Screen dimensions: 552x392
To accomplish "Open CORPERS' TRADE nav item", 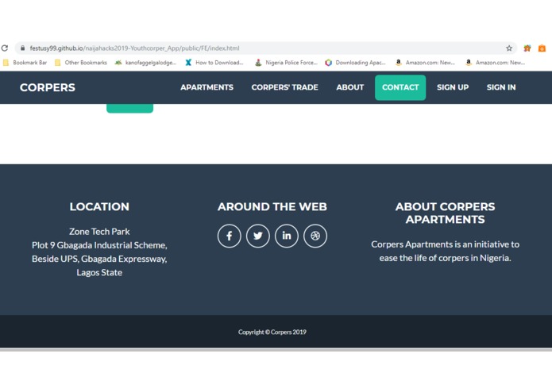I will (285, 87).
